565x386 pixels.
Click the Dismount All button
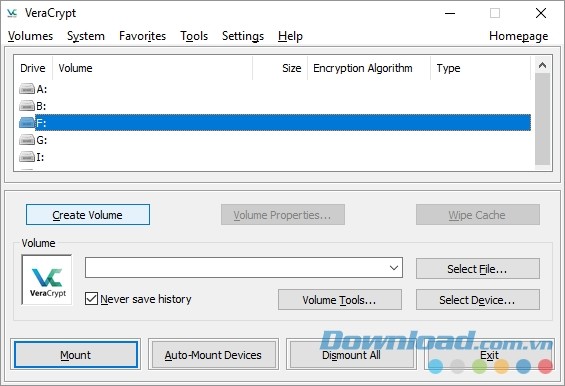coord(351,355)
